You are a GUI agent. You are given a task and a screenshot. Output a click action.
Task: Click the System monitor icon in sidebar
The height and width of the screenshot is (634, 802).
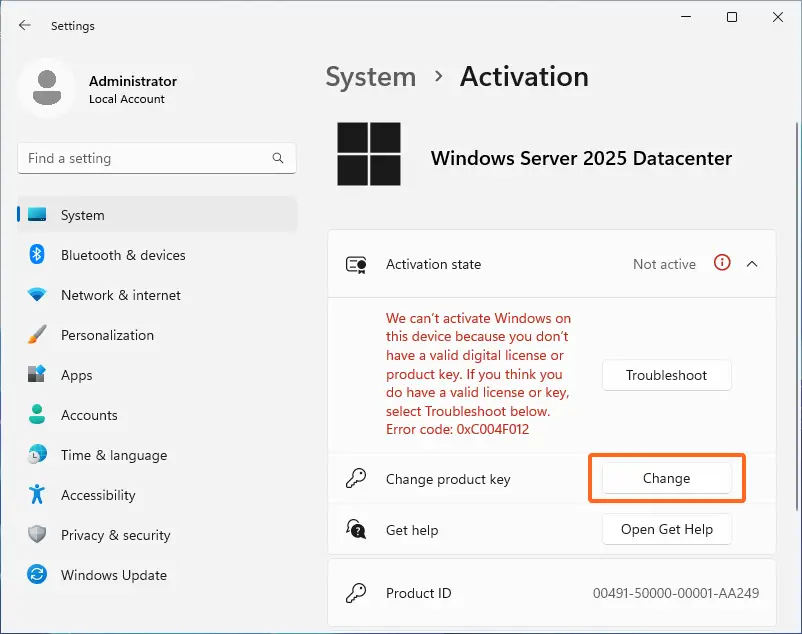pos(37,215)
